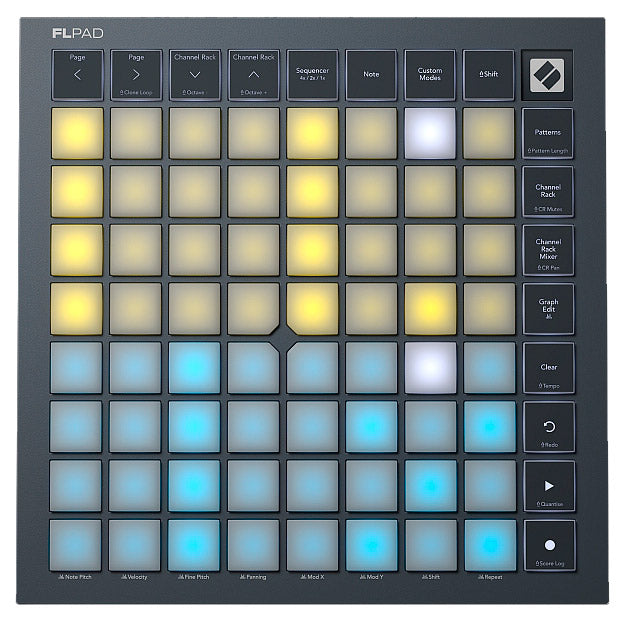Switch to Note mode
Image resolution: width=626 pixels, height=622 pixels.
coord(371,75)
